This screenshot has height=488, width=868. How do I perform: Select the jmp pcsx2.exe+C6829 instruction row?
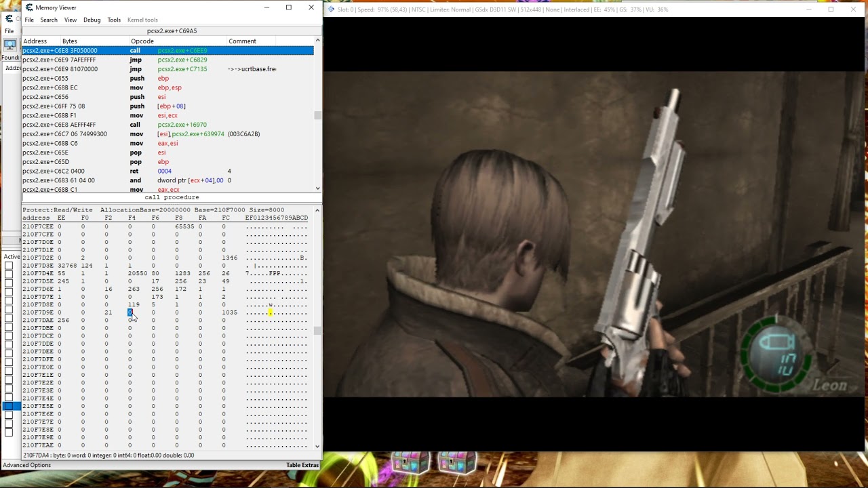coord(167,60)
